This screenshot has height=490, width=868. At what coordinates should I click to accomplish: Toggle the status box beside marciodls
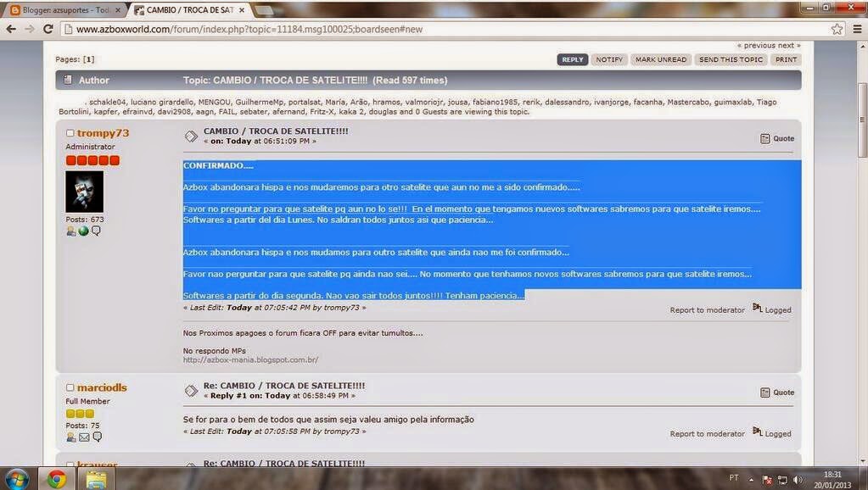(70, 387)
